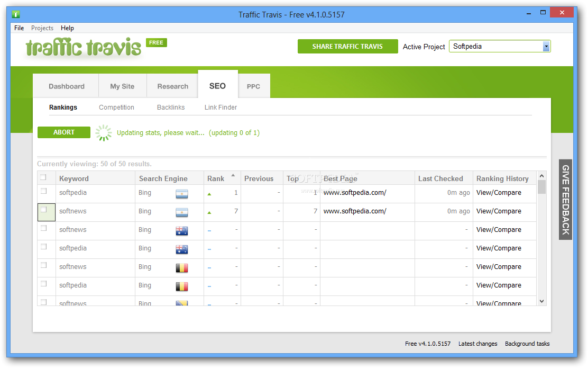Click the Traffic Travis logo
Image resolution: width=588 pixels, height=368 pixels.
click(x=83, y=47)
